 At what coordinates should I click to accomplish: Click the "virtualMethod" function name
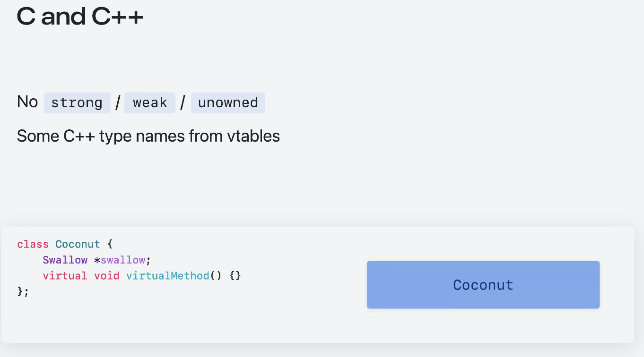tap(167, 275)
